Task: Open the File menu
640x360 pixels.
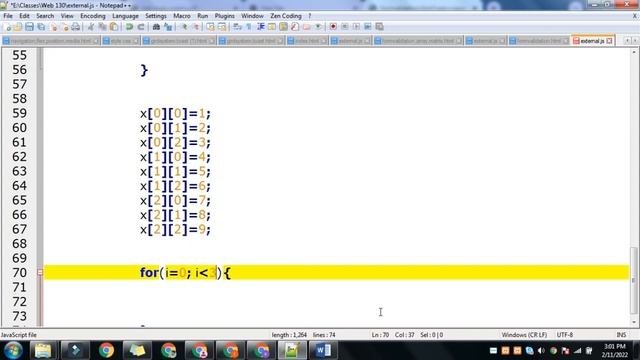Action: 8,16
